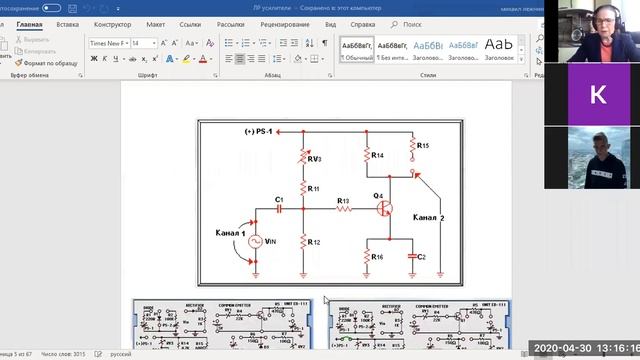The height and width of the screenshot is (360, 640).
Task: Open Paragraph dialog launcher
Action: pyautogui.click(x=330, y=76)
